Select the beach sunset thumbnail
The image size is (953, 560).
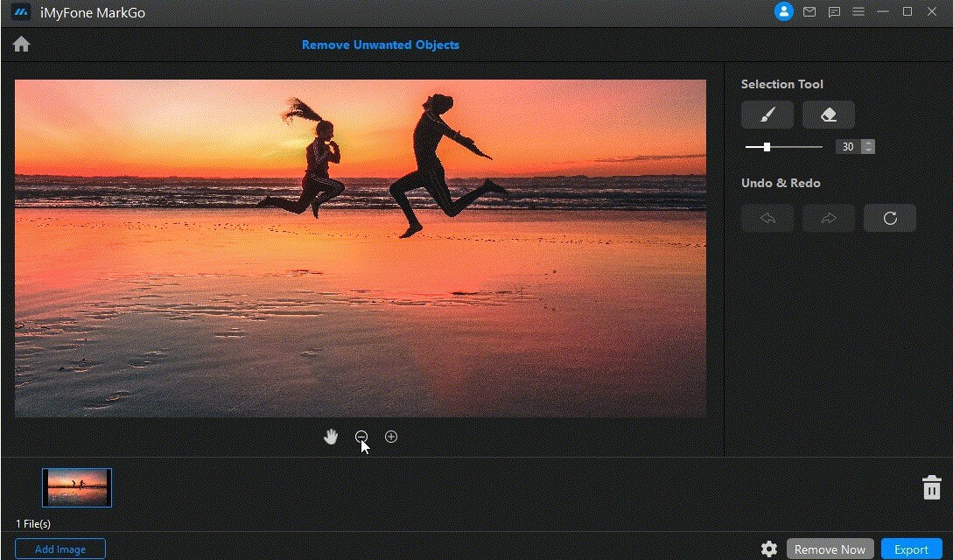pos(77,487)
